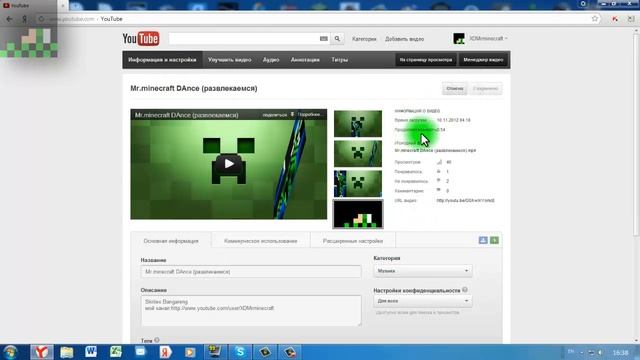Open the privacy settings dropdown Для всех

(x=423, y=301)
